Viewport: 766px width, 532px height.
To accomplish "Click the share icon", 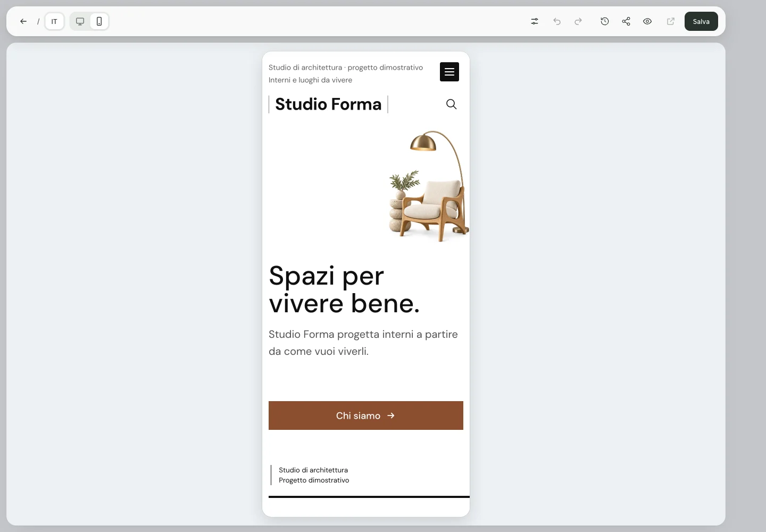I will point(626,21).
